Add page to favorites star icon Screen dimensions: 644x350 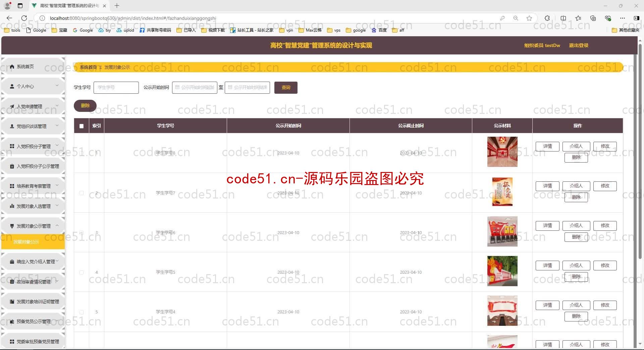pyautogui.click(x=529, y=18)
